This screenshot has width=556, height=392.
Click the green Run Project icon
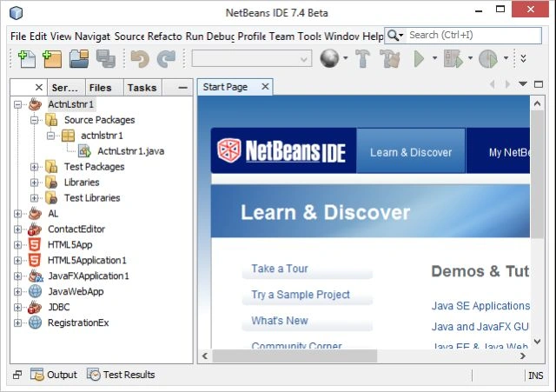(419, 59)
